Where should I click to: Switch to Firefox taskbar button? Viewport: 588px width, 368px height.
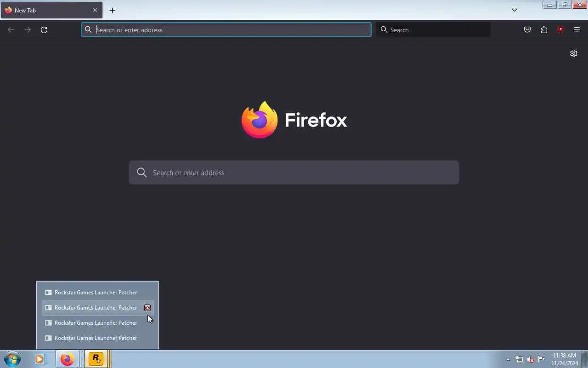pyautogui.click(x=67, y=359)
